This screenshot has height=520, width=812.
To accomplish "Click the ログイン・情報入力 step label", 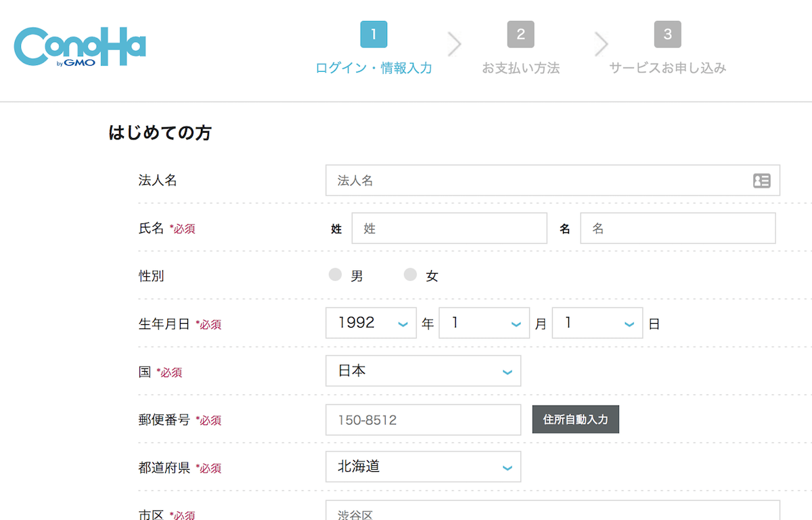I will tap(374, 68).
